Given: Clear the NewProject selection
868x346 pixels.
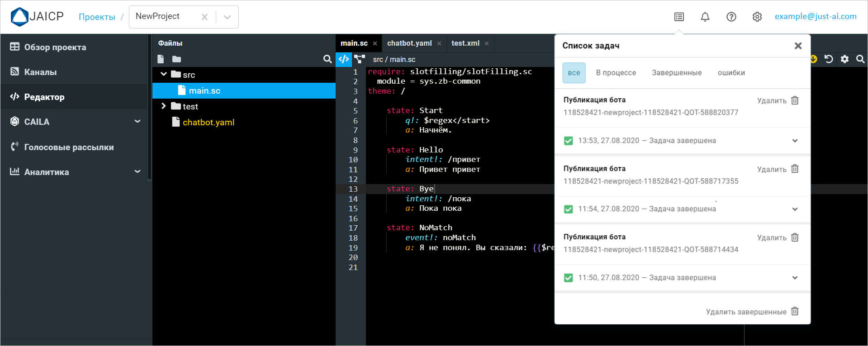Looking at the screenshot, I should pos(204,17).
